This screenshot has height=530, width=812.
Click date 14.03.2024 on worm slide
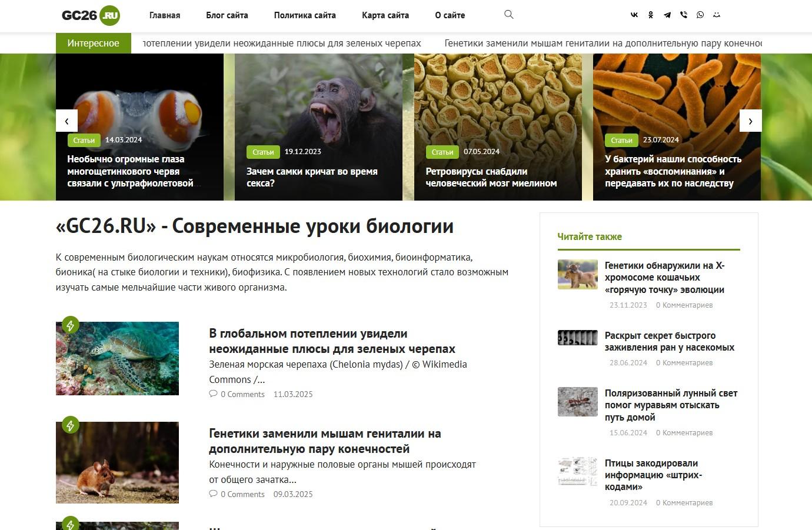click(124, 140)
